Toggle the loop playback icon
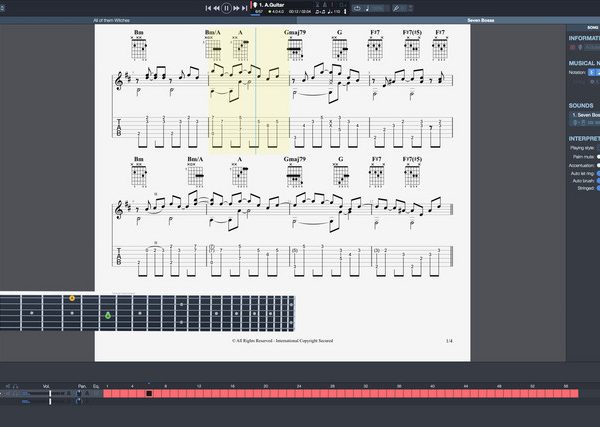The height and width of the screenshot is (427, 600). [x=357, y=8]
